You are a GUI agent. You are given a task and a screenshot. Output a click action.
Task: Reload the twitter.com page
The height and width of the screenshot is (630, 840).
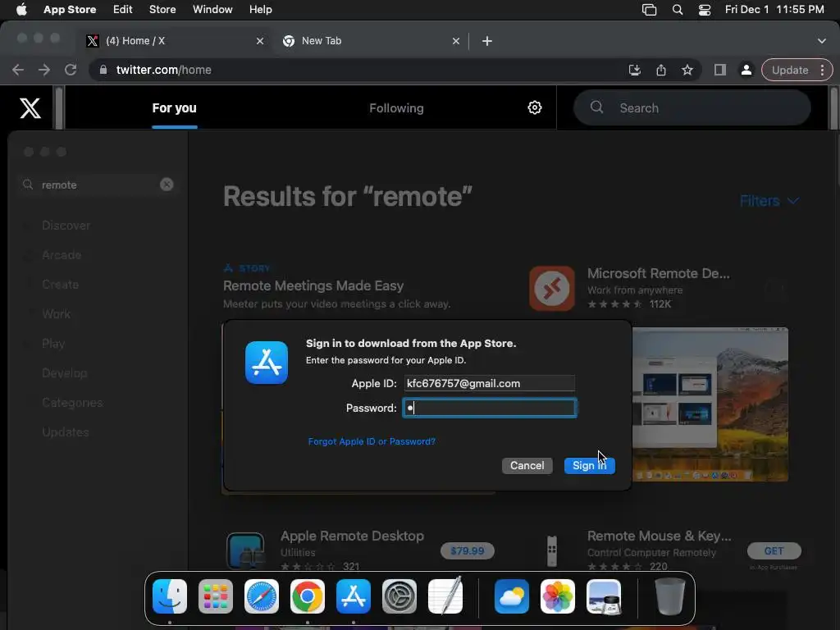click(x=71, y=70)
